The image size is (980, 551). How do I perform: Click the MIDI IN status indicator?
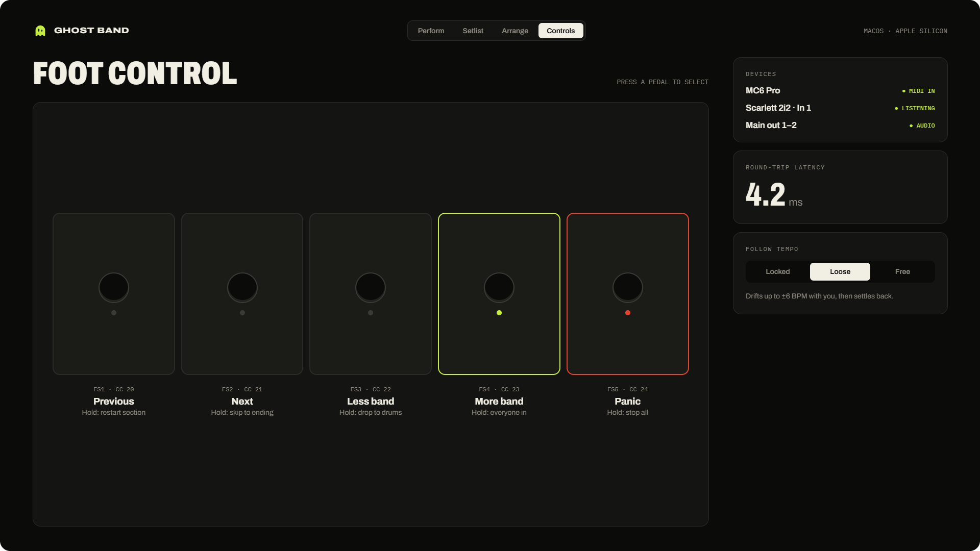918,91
